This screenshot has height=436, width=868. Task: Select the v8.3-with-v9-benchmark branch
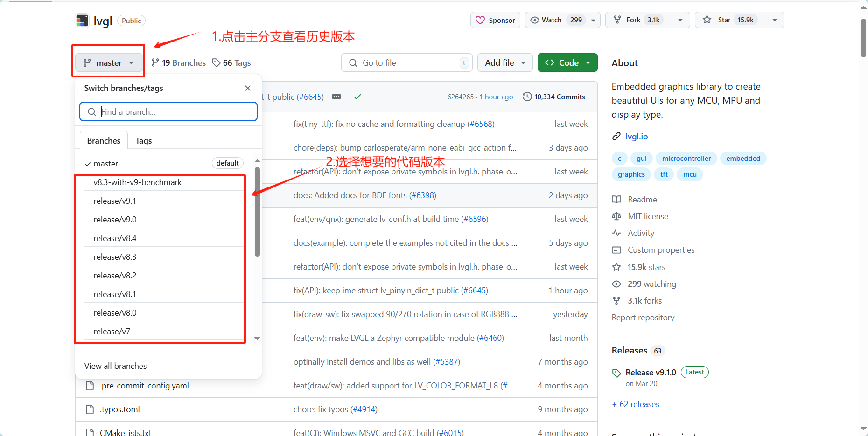[164, 182]
